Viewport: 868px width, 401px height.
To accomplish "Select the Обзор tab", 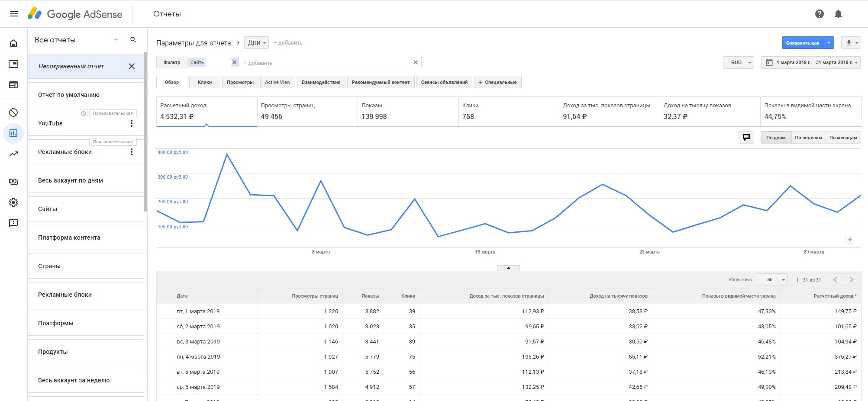I will (x=172, y=82).
